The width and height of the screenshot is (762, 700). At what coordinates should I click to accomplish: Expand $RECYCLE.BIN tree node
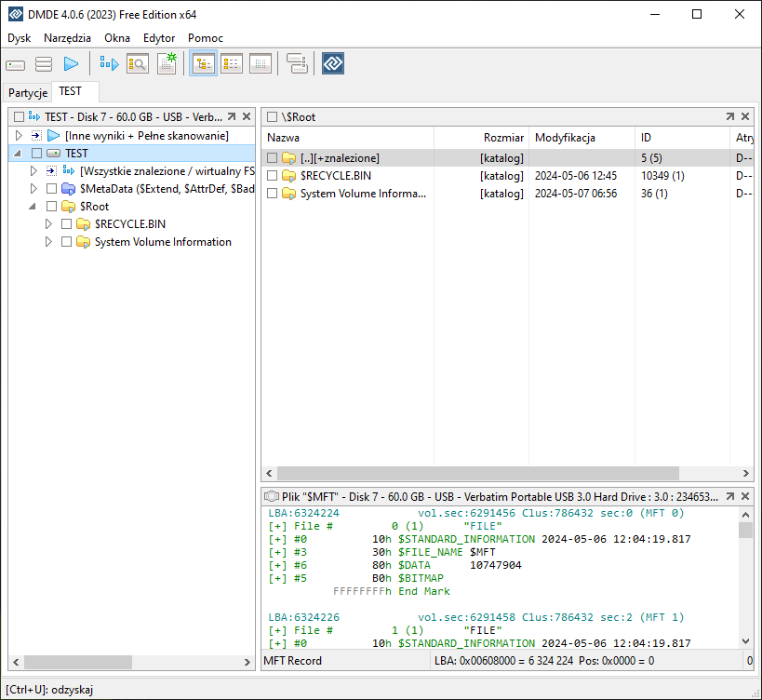click(x=48, y=224)
